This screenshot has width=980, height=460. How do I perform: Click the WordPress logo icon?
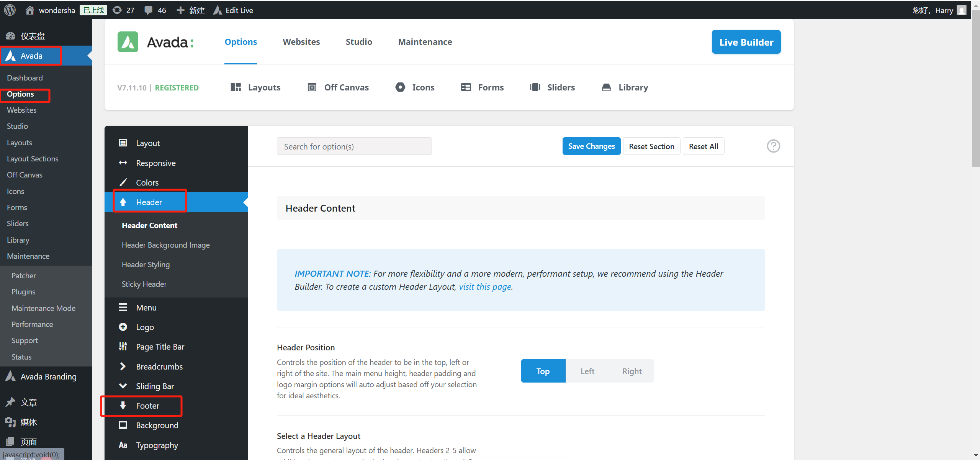click(x=10, y=10)
